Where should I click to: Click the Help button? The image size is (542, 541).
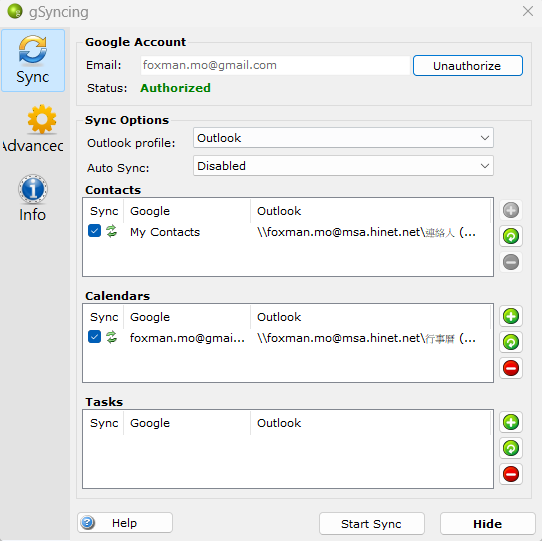point(125,523)
